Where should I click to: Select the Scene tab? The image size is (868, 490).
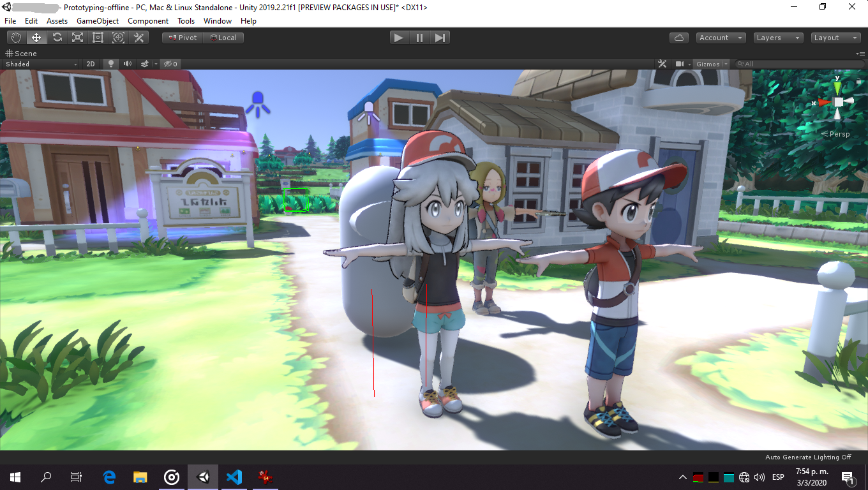pos(21,54)
